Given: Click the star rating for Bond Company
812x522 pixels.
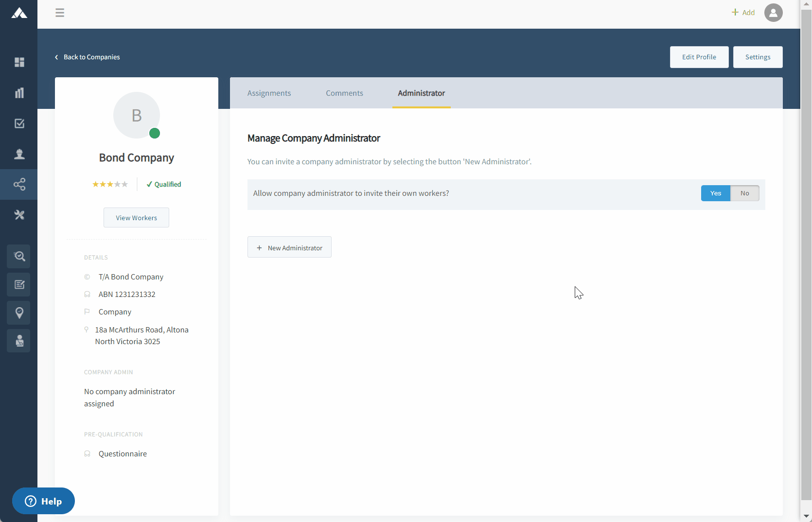Looking at the screenshot, I should point(110,184).
